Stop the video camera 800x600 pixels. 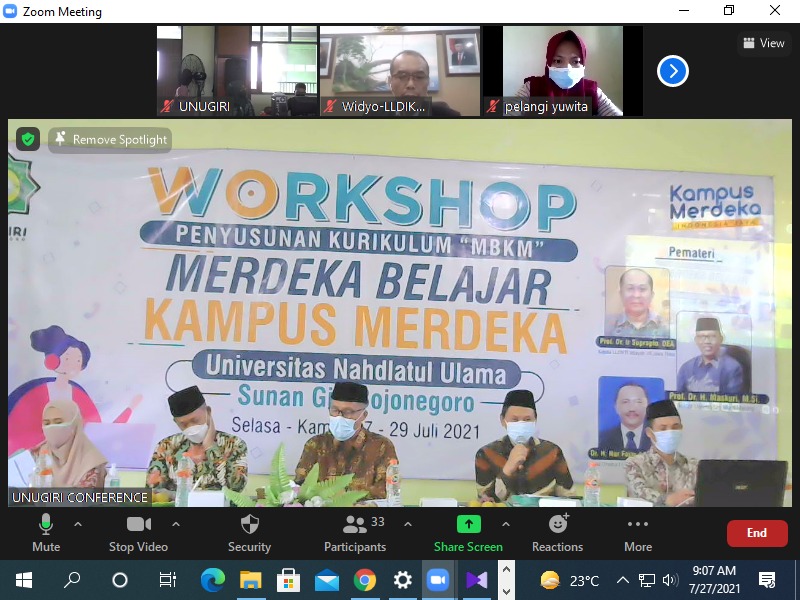(x=138, y=534)
